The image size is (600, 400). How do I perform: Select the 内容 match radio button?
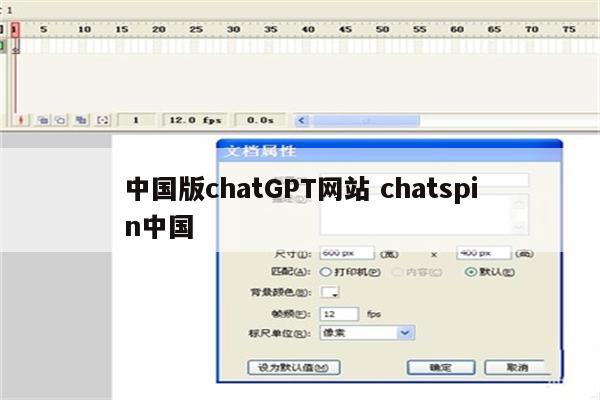point(398,272)
